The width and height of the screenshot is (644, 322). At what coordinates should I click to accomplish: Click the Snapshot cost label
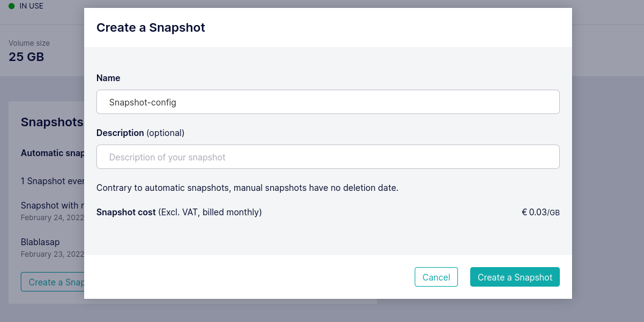click(x=179, y=212)
